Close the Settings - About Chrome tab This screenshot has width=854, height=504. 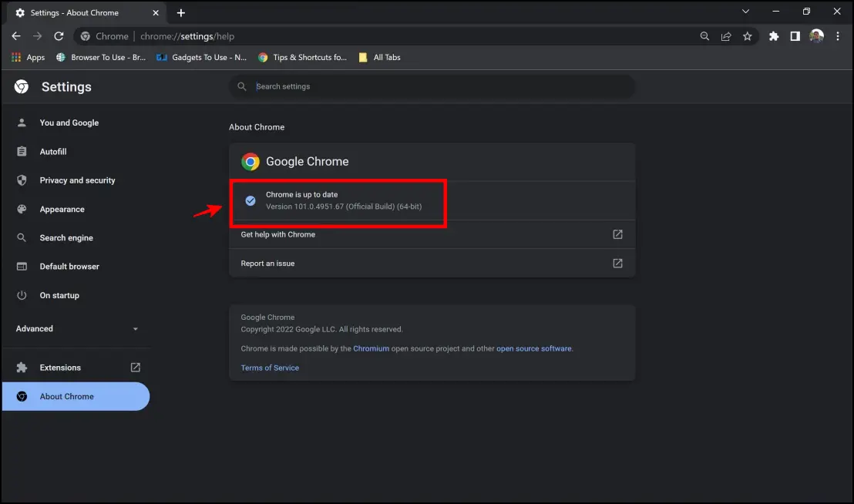(155, 12)
